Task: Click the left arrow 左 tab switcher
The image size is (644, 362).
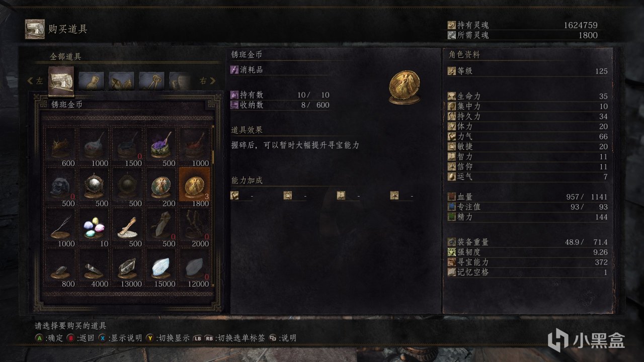Action: tap(36, 81)
